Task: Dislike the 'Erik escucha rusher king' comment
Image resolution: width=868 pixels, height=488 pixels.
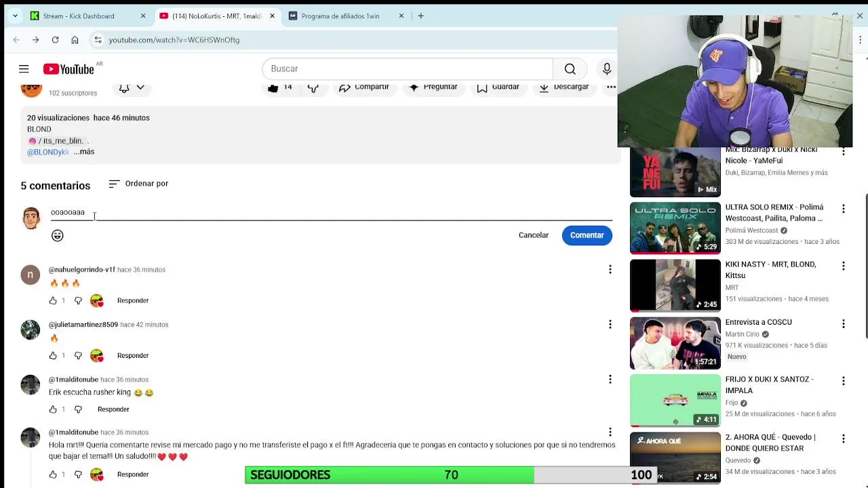Action: (x=78, y=409)
